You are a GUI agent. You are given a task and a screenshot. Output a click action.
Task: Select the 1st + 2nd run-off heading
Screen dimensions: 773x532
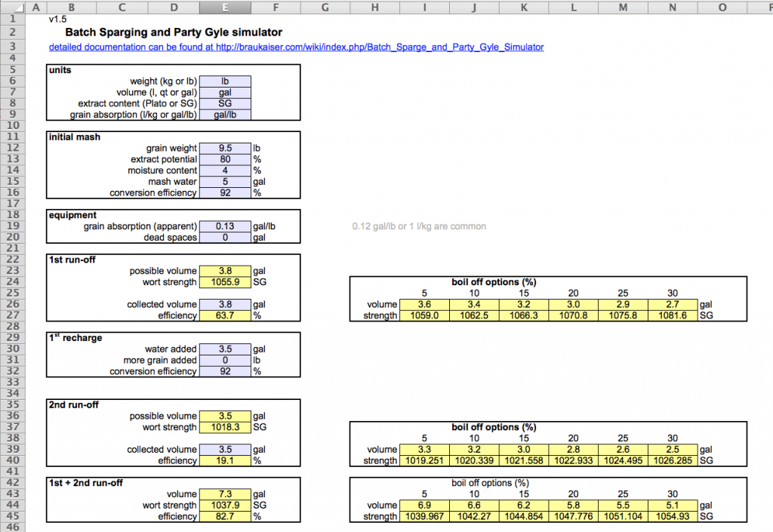tap(86, 483)
